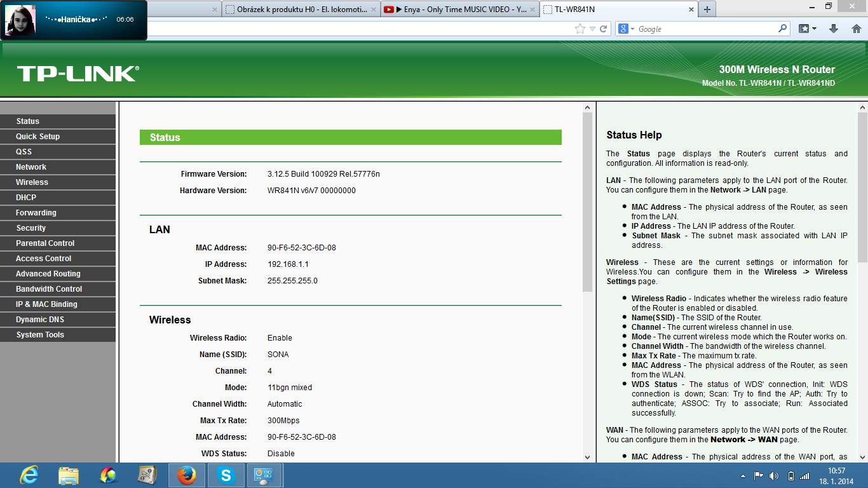The height and width of the screenshot is (488, 868).
Task: Click the subnet mask value 255.255.255.0
Action: point(292,281)
